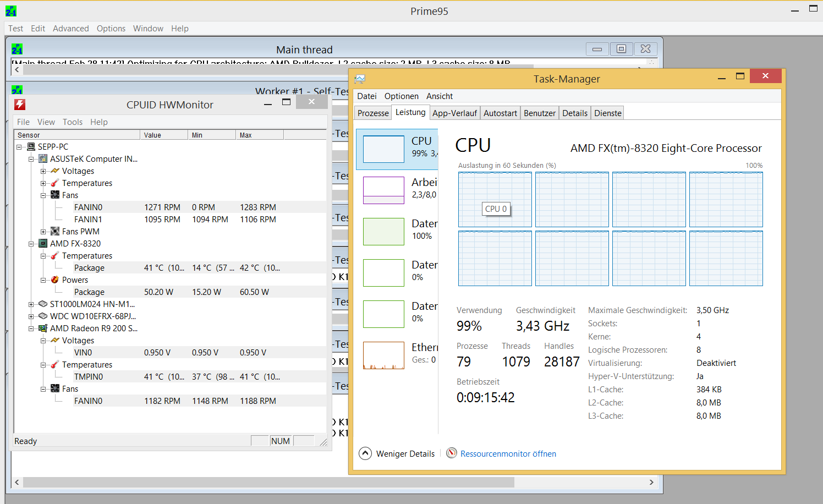
Task: Click the Voltages icon under AMD Radeon
Action: click(55, 341)
